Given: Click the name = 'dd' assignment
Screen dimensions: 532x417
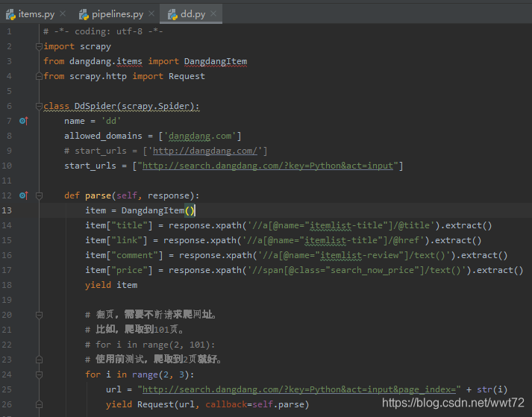Looking at the screenshot, I should (93, 121).
